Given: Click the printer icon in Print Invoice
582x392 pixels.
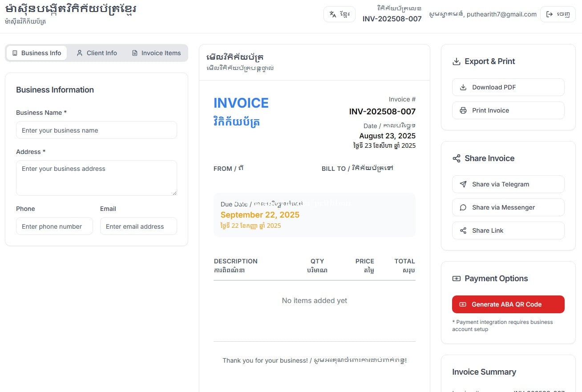Looking at the screenshot, I should pos(463,110).
